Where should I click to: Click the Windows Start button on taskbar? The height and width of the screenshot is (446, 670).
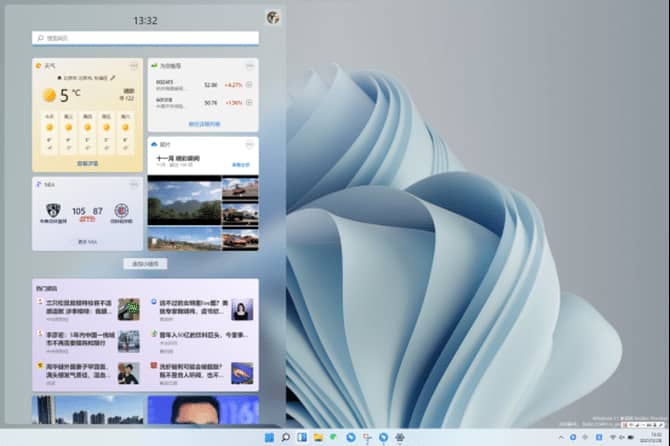(268, 437)
